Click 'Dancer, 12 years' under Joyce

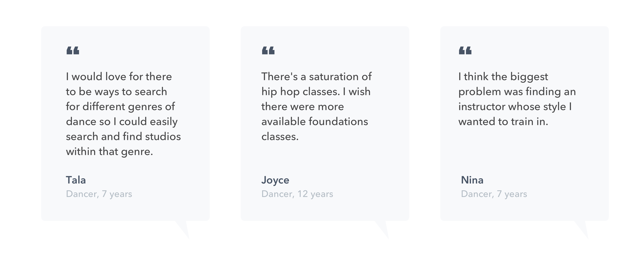click(297, 194)
